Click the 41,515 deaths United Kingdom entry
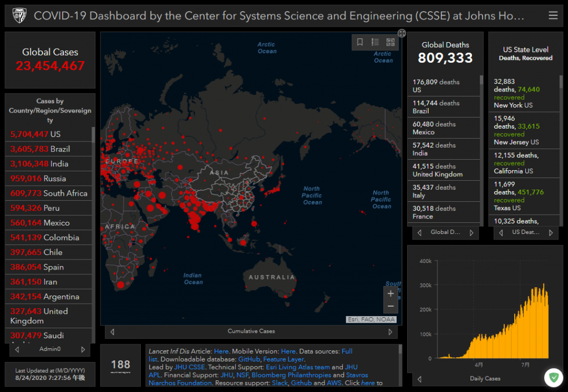The width and height of the screenshot is (568, 392). coord(444,170)
